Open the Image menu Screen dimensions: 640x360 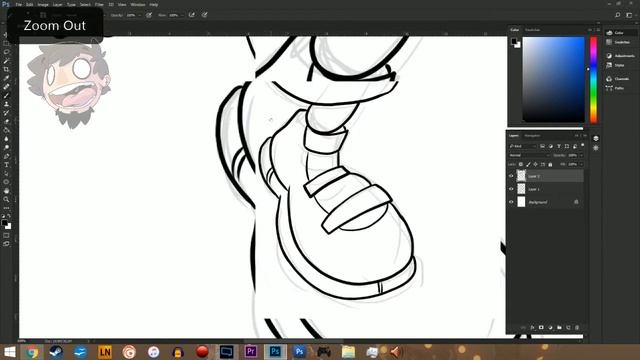43,4
